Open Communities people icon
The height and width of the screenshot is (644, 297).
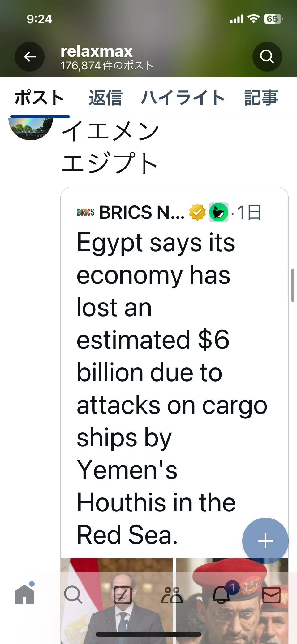(x=172, y=595)
